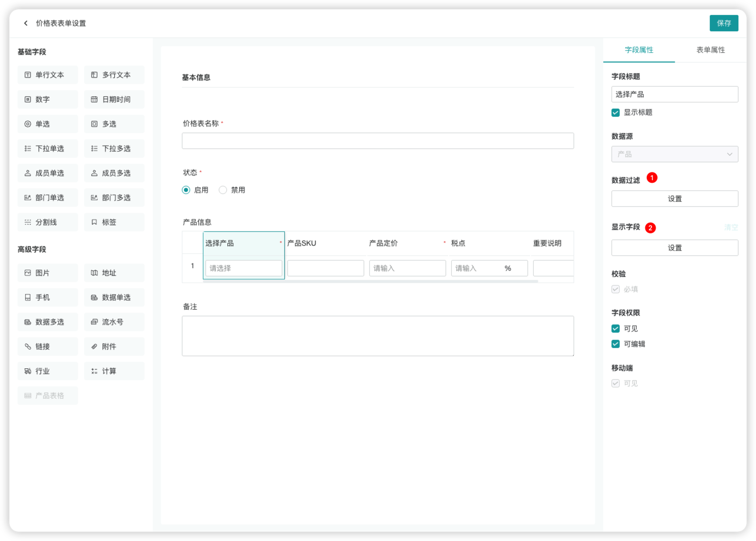
Task: Click 设置 under 数据过滤
Action: pos(675,199)
